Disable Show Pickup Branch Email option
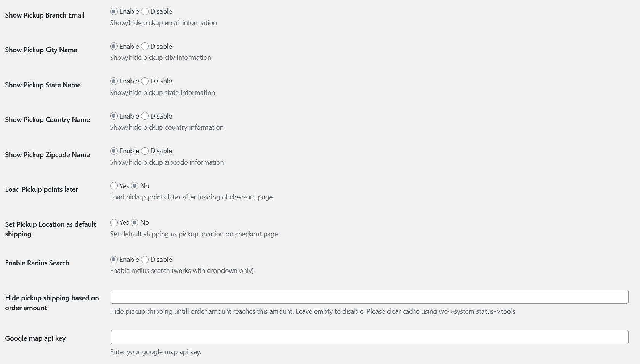Image resolution: width=640 pixels, height=364 pixels. [x=145, y=11]
